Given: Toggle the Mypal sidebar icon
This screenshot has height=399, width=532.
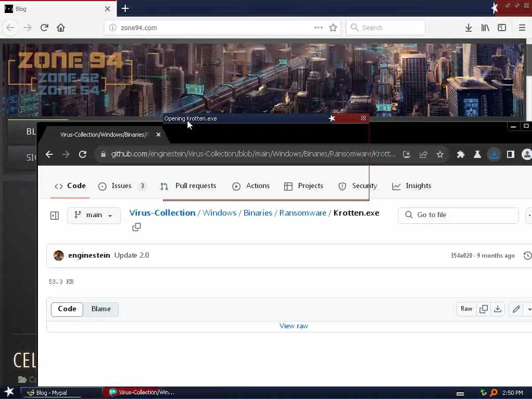Looking at the screenshot, I should click(502, 28).
